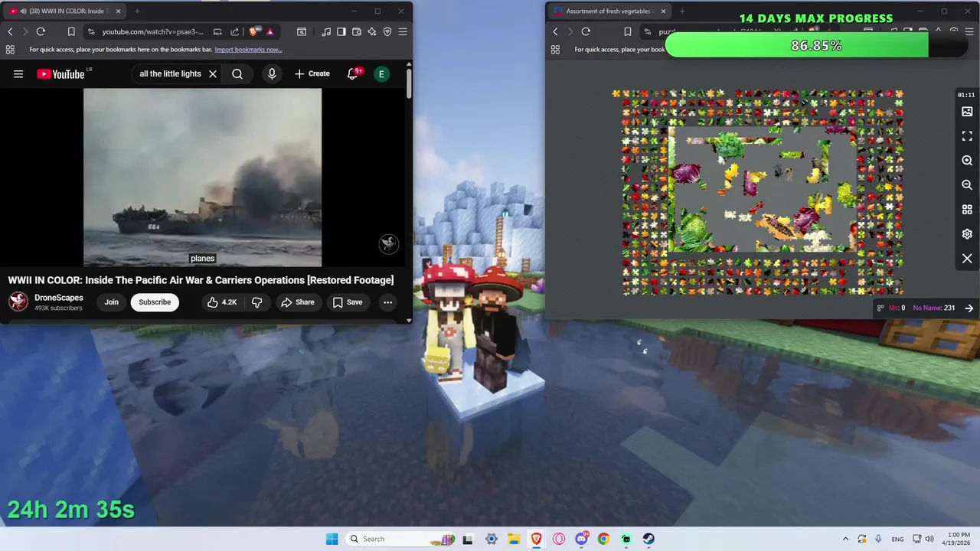
Task: Like the WWII IN COLOR video
Action: pos(221,302)
